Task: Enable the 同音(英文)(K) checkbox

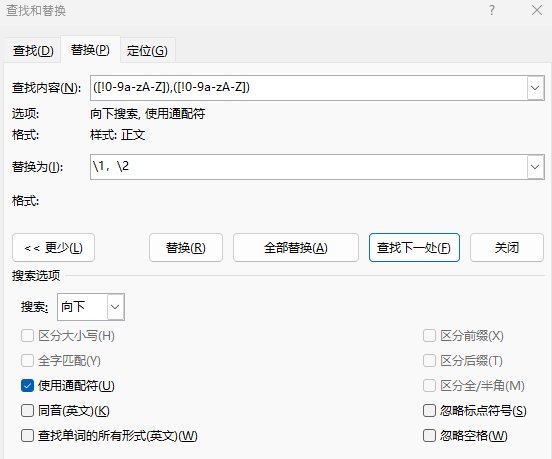Action: pos(27,411)
